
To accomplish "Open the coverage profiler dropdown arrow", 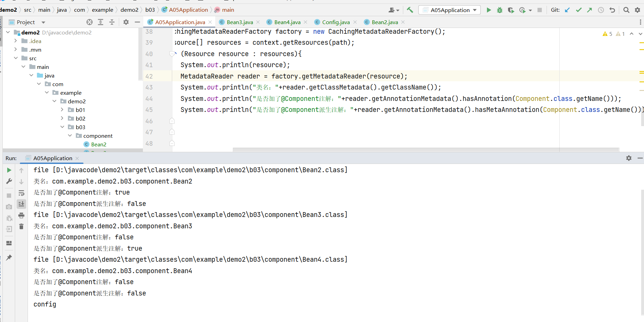I will tap(530, 10).
